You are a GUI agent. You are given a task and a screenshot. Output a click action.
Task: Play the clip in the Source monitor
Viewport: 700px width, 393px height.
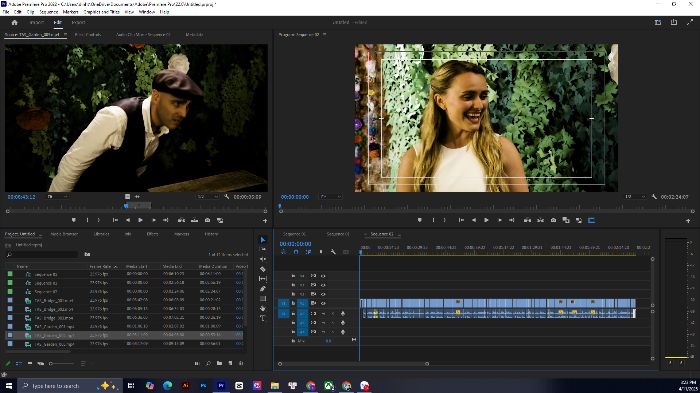pos(140,220)
